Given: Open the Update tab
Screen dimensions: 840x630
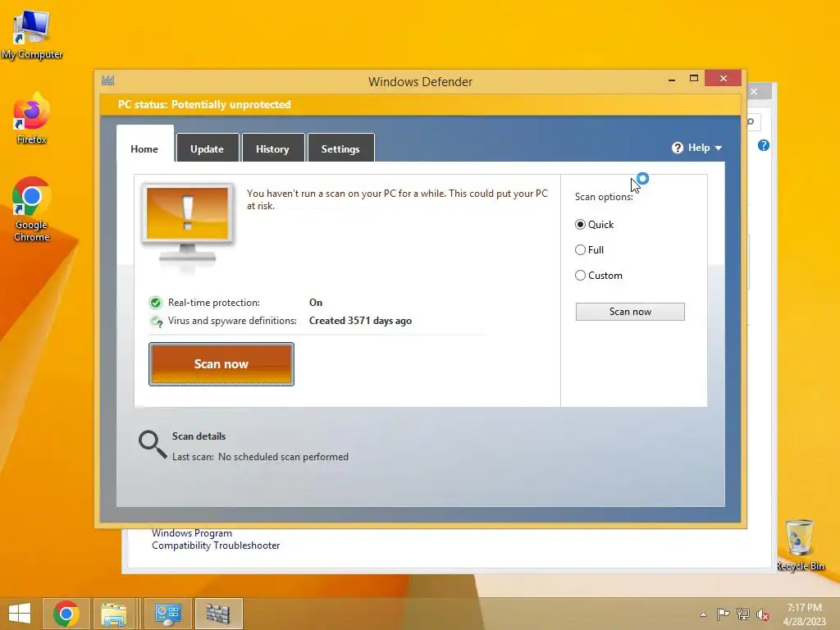Looking at the screenshot, I should 208,148.
